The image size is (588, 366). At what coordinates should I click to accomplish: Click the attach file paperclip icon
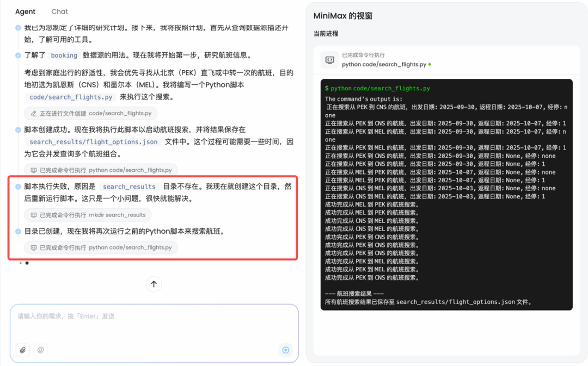pos(23,350)
